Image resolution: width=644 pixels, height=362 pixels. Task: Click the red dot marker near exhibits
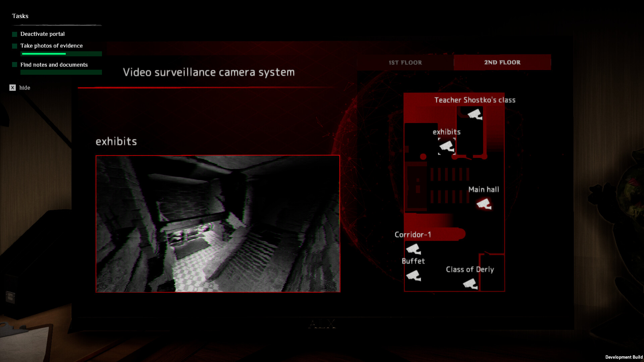click(423, 156)
